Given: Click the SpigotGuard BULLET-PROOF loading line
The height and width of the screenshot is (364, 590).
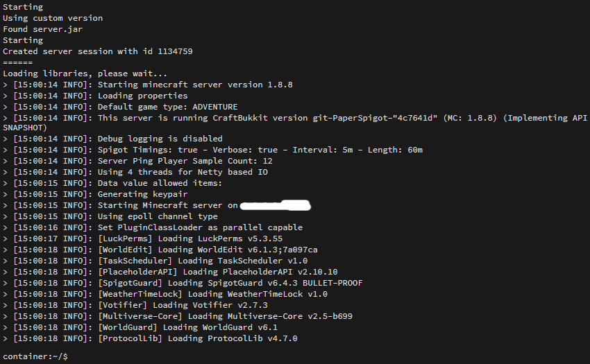Looking at the screenshot, I should coord(230,283).
